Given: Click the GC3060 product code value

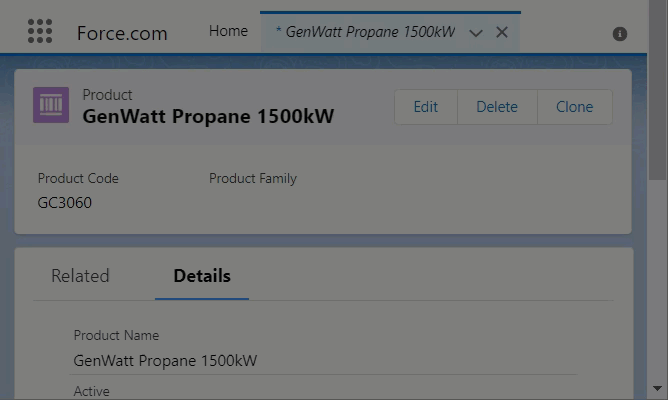Looking at the screenshot, I should pos(65,202).
